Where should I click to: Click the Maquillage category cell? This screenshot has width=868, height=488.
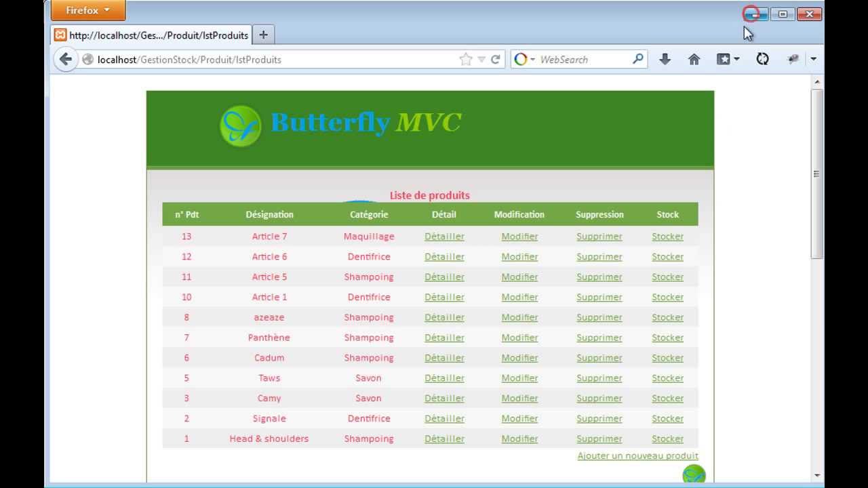pos(369,236)
